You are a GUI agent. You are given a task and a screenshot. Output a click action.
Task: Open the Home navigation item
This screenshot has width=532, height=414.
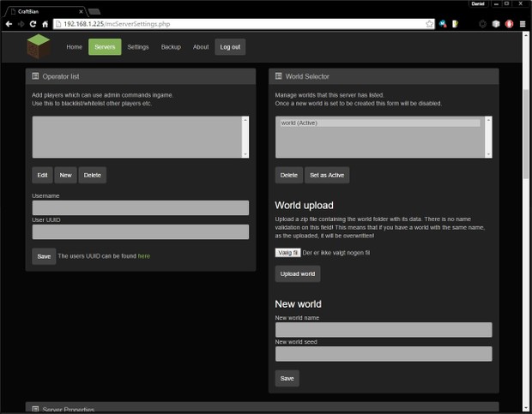click(x=75, y=47)
